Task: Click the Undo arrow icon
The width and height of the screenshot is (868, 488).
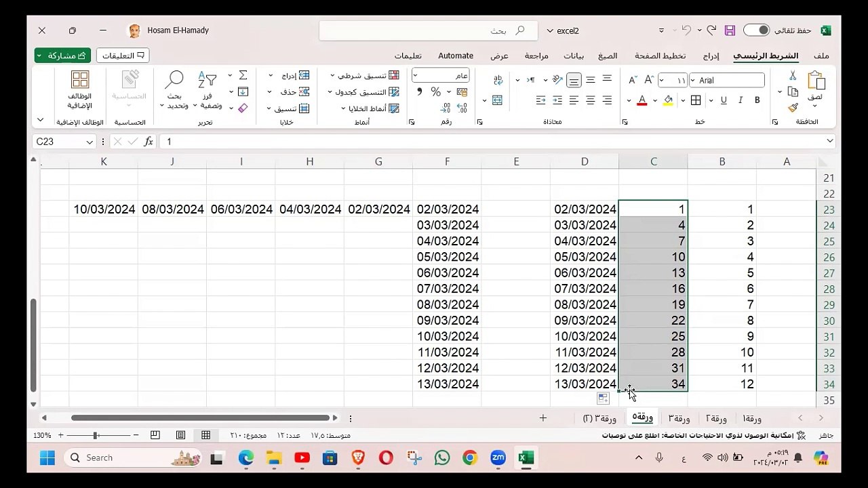Action: pyautogui.click(x=711, y=30)
